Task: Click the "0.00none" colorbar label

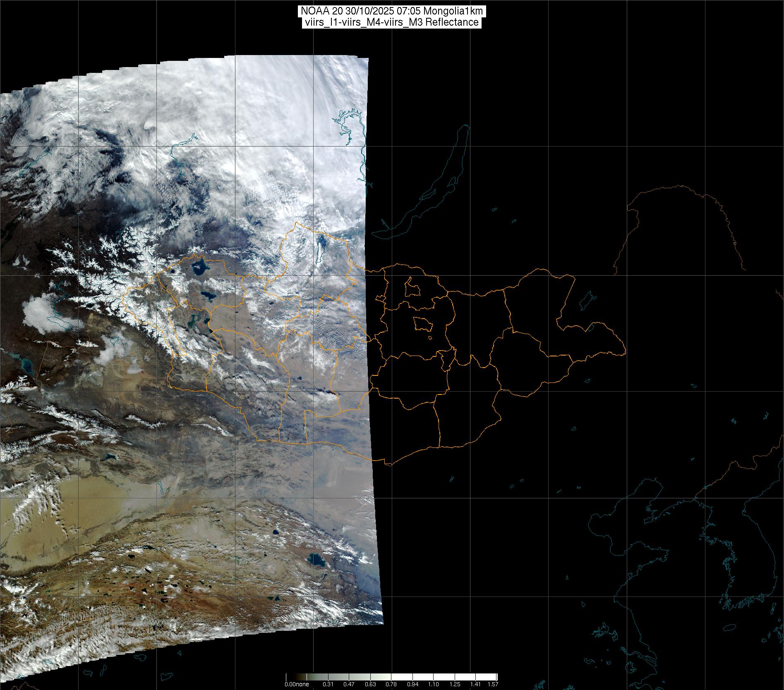Action: pyautogui.click(x=297, y=684)
